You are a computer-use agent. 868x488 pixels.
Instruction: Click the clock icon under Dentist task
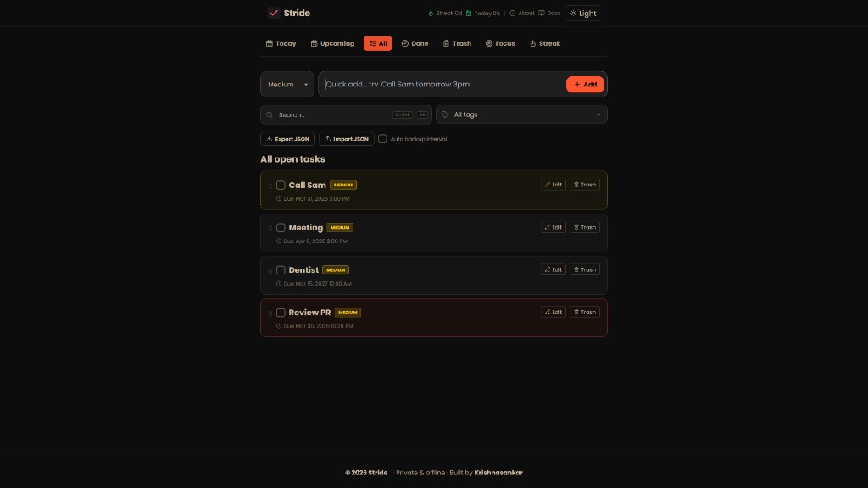click(x=279, y=284)
